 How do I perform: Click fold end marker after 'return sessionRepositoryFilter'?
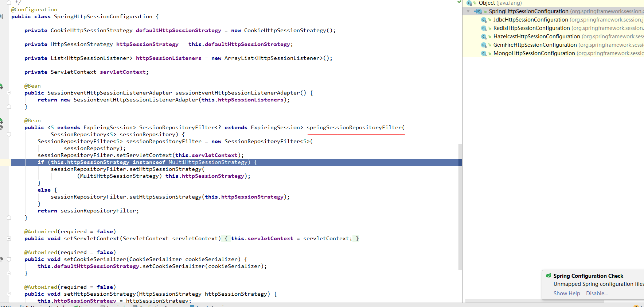point(9,218)
